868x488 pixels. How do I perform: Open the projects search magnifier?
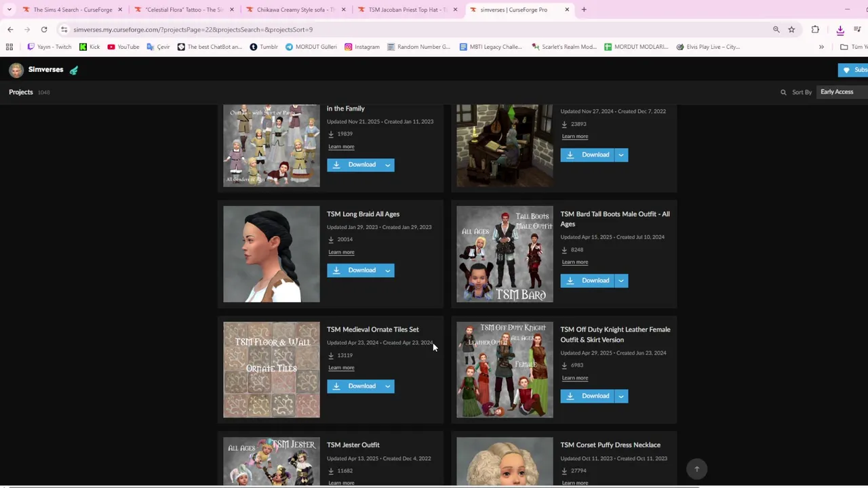pos(783,92)
